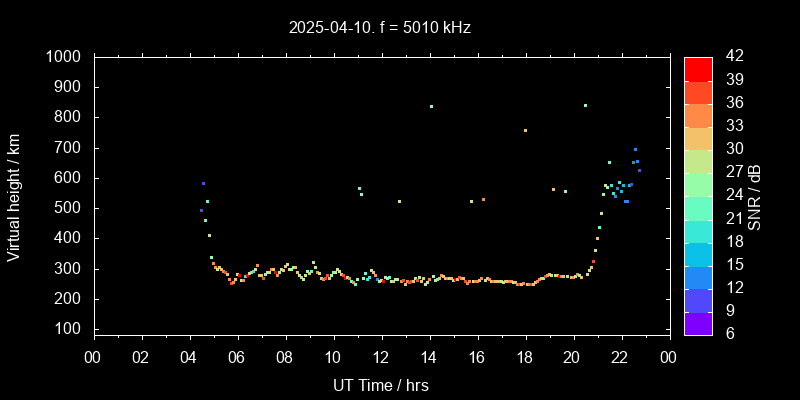800x400 pixels.
Task: Select the isolated data point near 14 hrs, 840 km
Action: (x=431, y=106)
